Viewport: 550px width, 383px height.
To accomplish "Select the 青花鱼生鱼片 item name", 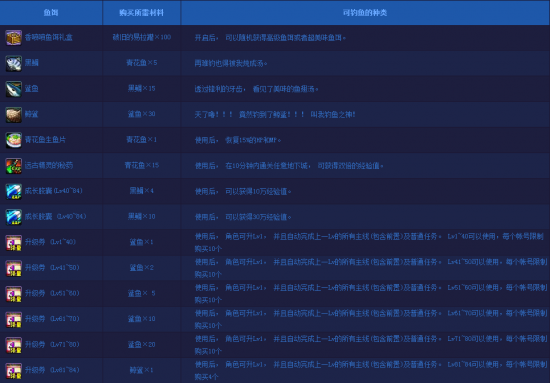I will coord(45,140).
